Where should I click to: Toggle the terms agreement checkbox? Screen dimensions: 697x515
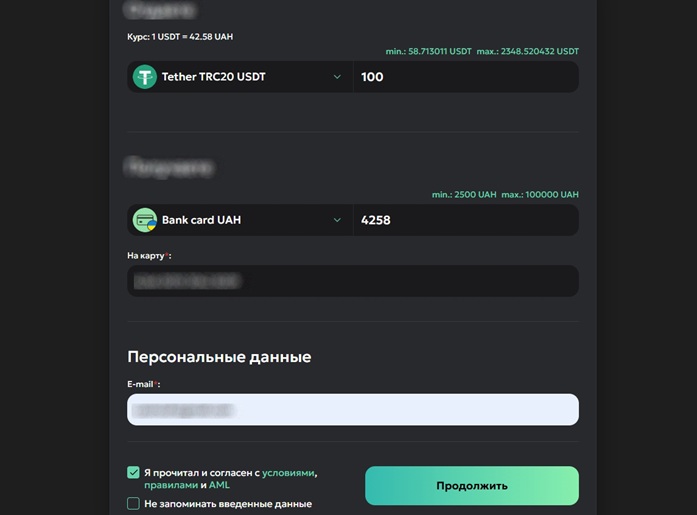click(x=133, y=472)
